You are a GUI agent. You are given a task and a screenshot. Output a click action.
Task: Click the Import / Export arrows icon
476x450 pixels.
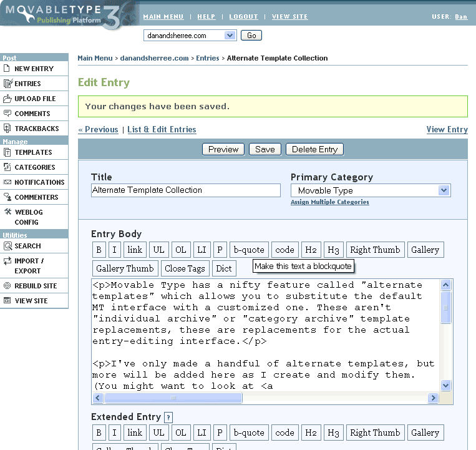pyautogui.click(x=7, y=260)
